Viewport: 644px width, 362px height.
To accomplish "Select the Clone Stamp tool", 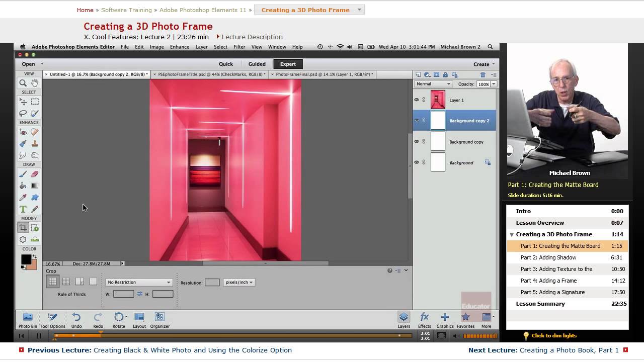I will 35,143.
